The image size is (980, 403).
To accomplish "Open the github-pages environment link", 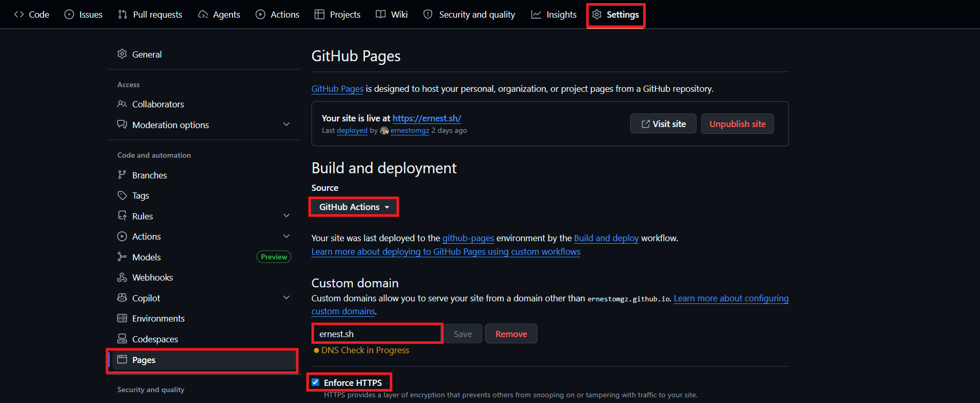I will [468, 238].
